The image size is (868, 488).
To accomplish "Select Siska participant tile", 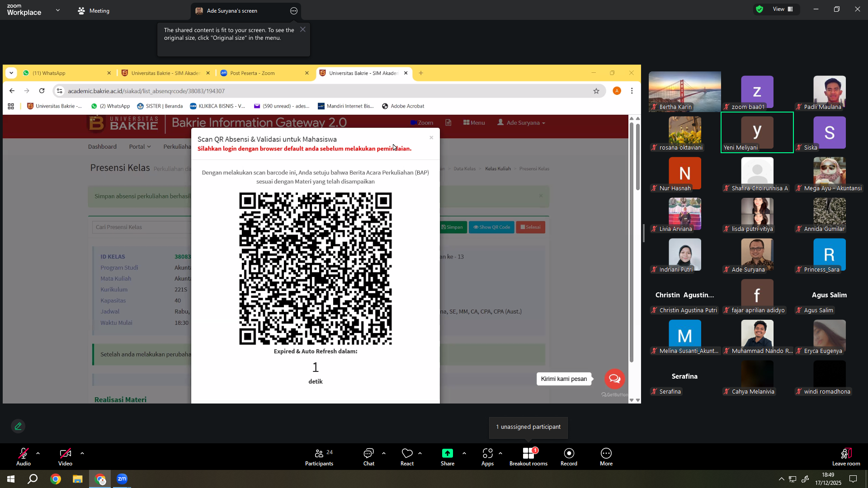I will pos(830,132).
